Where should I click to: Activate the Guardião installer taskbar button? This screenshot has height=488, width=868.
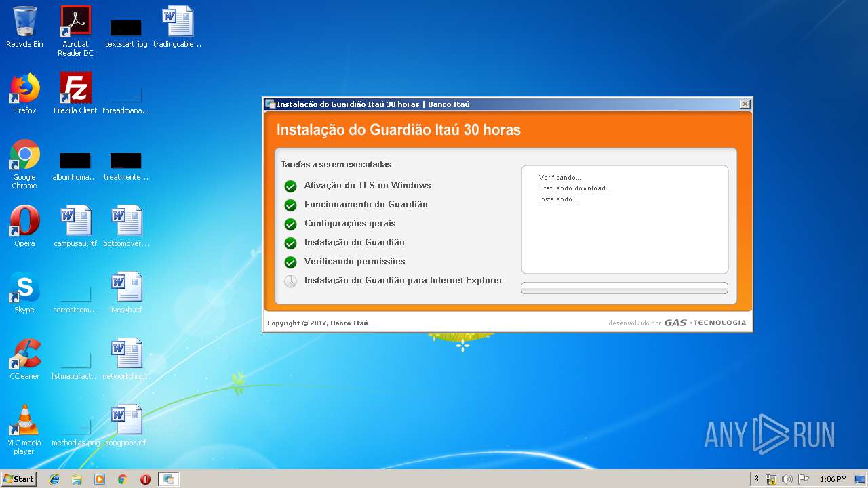click(169, 479)
